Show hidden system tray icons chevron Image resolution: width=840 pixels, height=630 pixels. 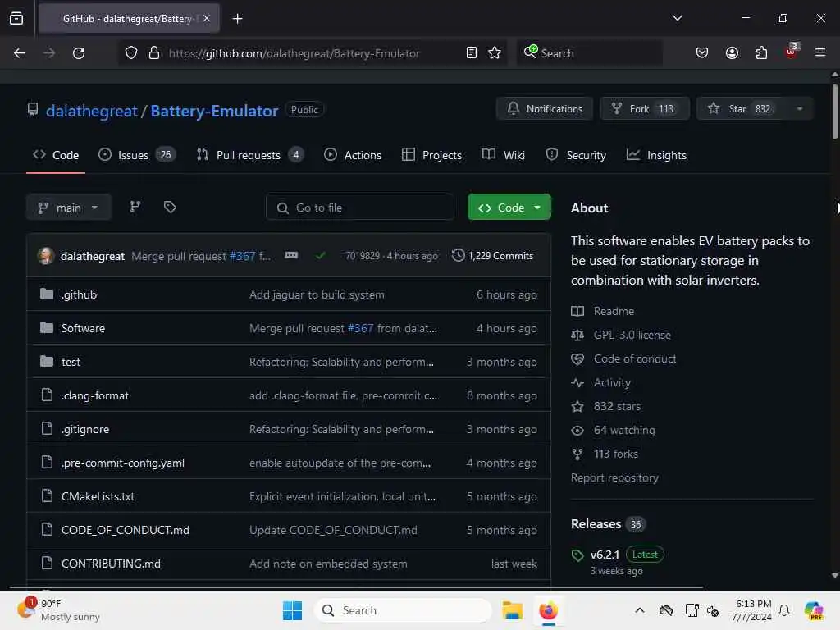pos(640,610)
